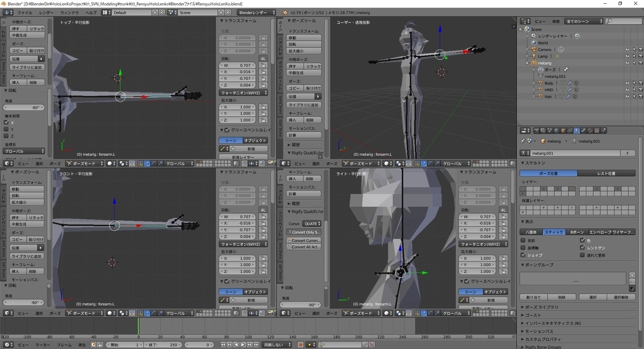Image resolution: width=644 pixels, height=349 pixels.
Task: Uncheck the レントゲン checkbox
Action: click(x=581, y=248)
